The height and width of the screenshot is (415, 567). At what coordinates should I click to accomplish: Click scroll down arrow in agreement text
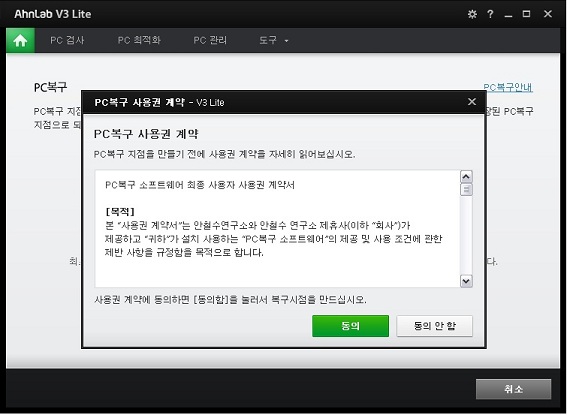466,281
